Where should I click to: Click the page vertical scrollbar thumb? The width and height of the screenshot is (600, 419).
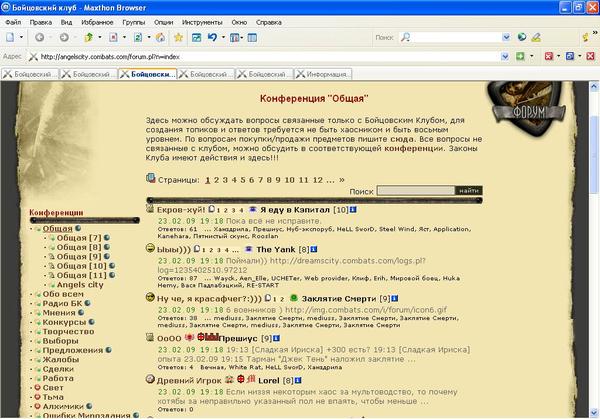pyautogui.click(x=594, y=155)
